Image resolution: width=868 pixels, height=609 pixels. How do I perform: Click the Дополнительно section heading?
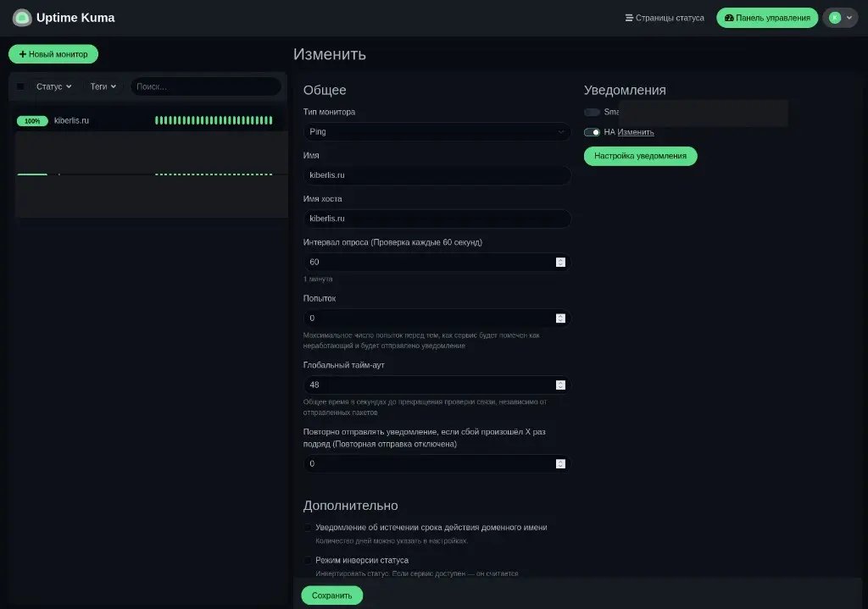pyautogui.click(x=350, y=506)
